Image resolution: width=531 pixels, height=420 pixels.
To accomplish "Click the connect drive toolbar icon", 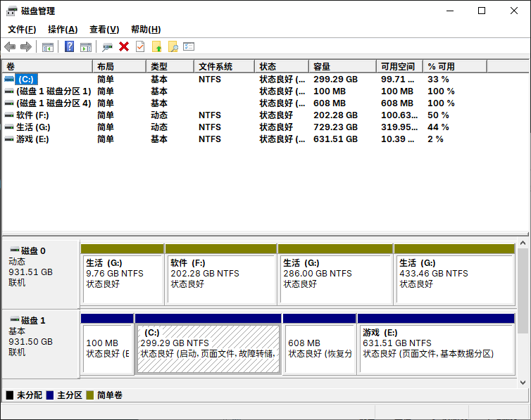I will pyautogui.click(x=107, y=47).
